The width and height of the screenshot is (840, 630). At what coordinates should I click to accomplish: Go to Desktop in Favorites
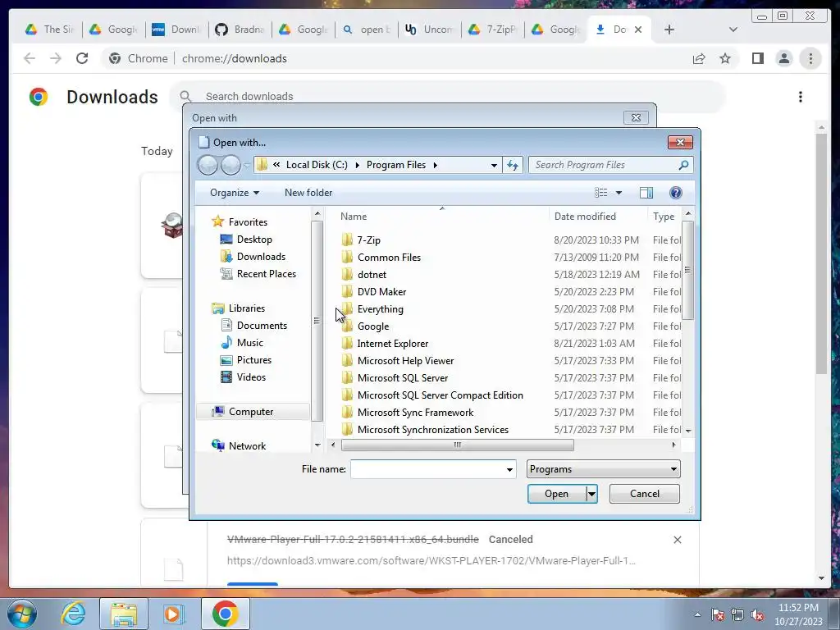pos(254,240)
